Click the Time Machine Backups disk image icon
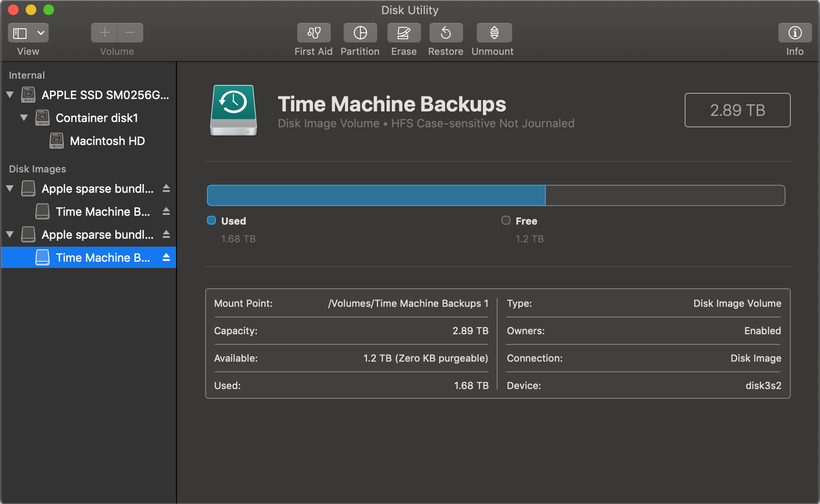820x504 pixels. (x=233, y=111)
